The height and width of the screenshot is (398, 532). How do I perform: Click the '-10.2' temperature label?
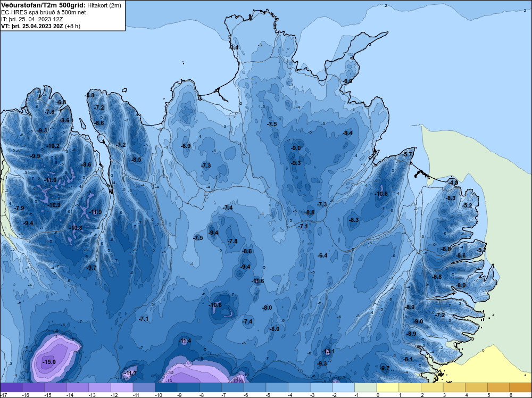coord(53,146)
